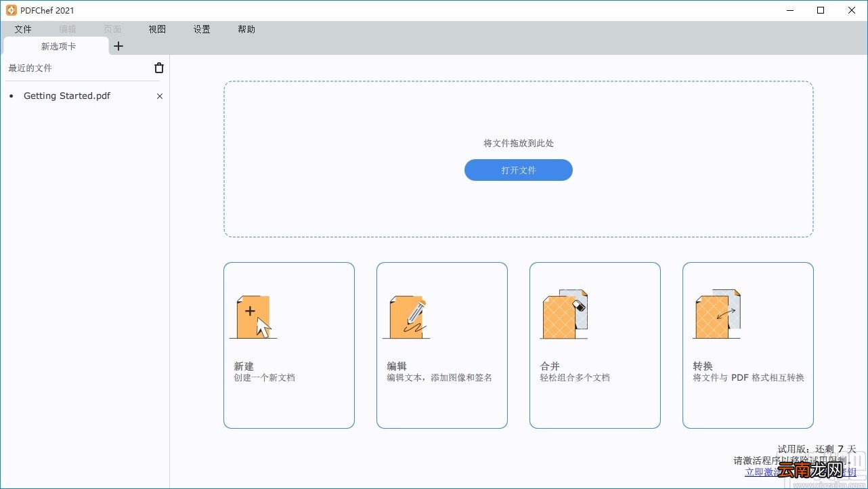The width and height of the screenshot is (868, 489).
Task: Click the new document icon with plus
Action: 253,316
